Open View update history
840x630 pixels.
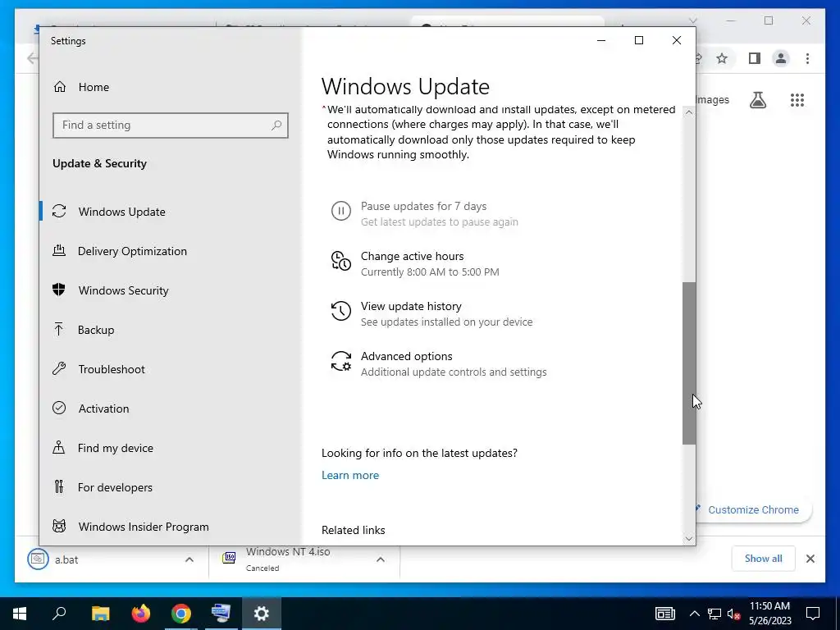(x=411, y=307)
